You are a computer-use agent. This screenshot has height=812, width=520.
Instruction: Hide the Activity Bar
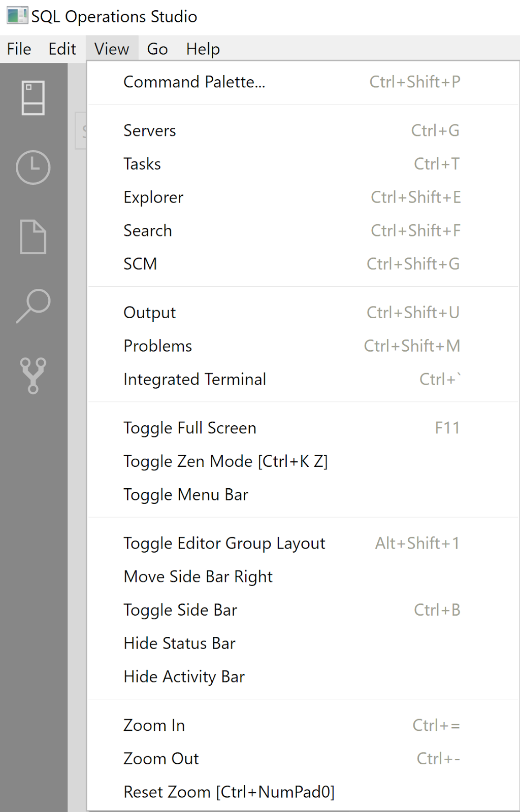click(184, 676)
